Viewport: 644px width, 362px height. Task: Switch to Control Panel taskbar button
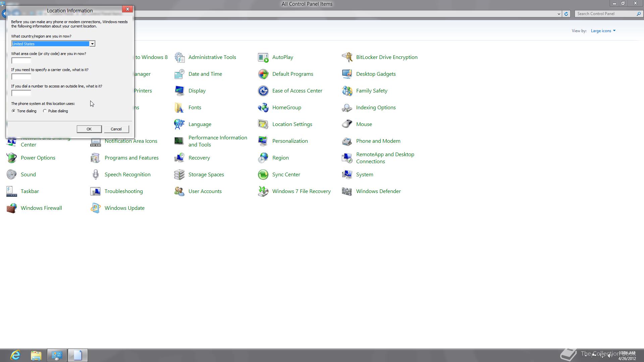(57, 355)
